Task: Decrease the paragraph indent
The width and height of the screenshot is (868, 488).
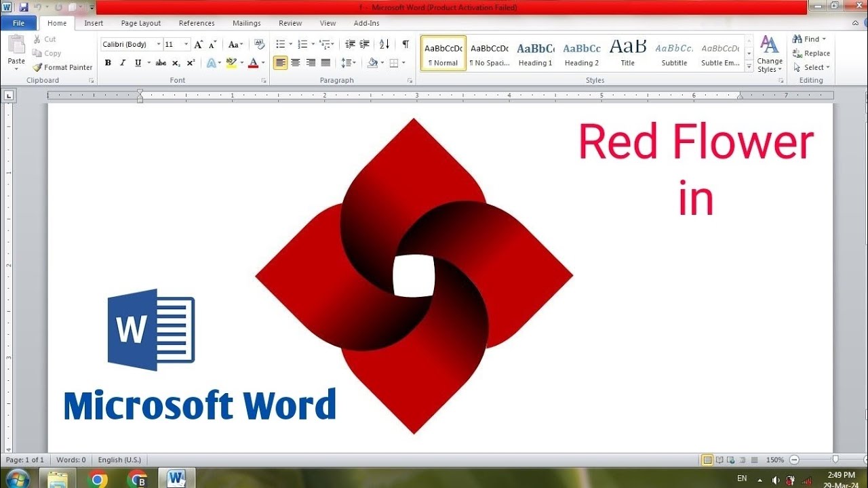Action: [x=350, y=45]
